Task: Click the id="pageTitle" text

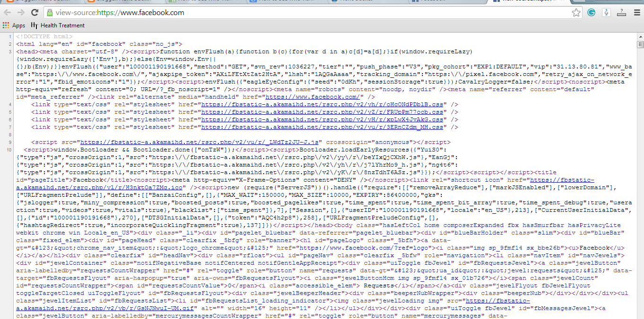Action: pyautogui.click(x=44, y=180)
